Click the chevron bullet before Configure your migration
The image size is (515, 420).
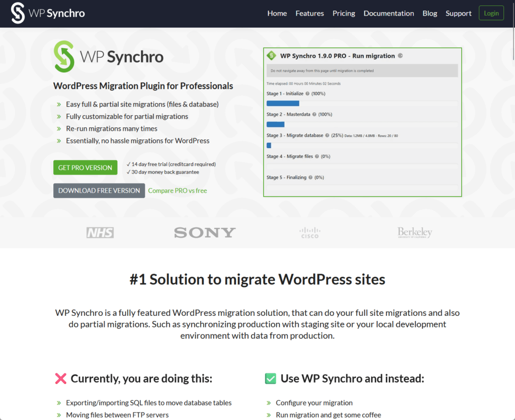(x=269, y=403)
